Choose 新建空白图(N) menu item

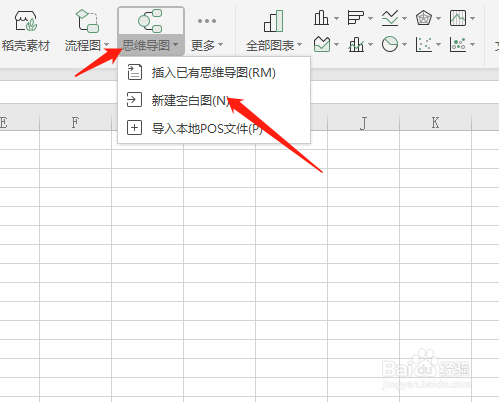[x=214, y=100]
